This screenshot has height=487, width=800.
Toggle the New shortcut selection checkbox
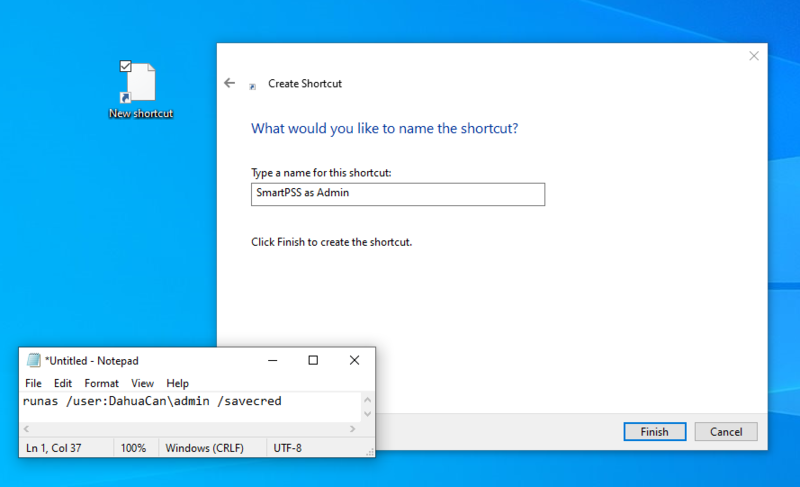(x=126, y=67)
